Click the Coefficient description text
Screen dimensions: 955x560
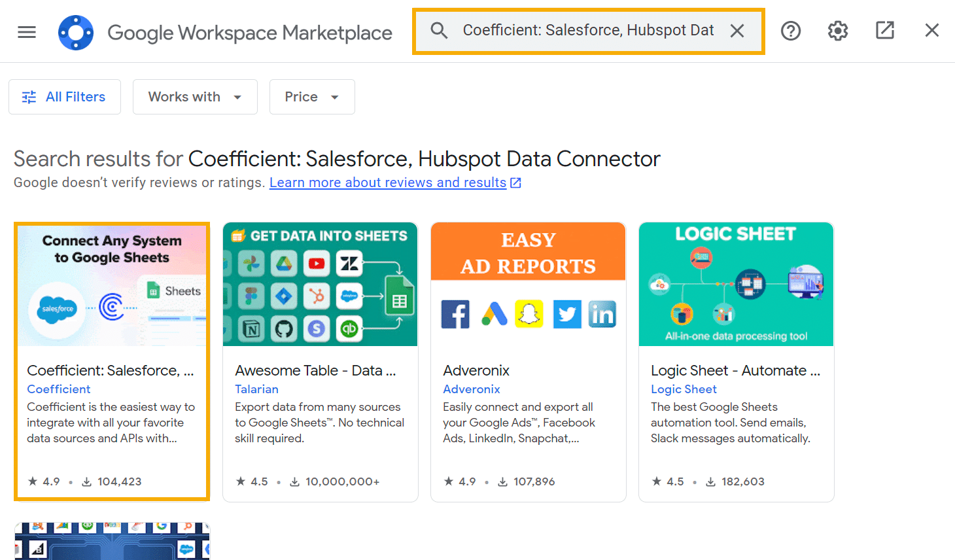coord(111,423)
